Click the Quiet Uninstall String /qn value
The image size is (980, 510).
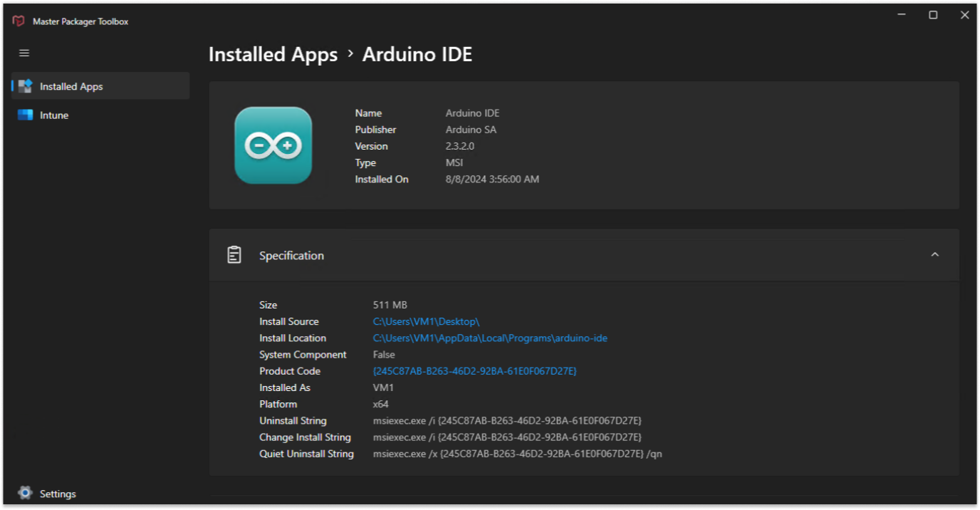coord(518,454)
